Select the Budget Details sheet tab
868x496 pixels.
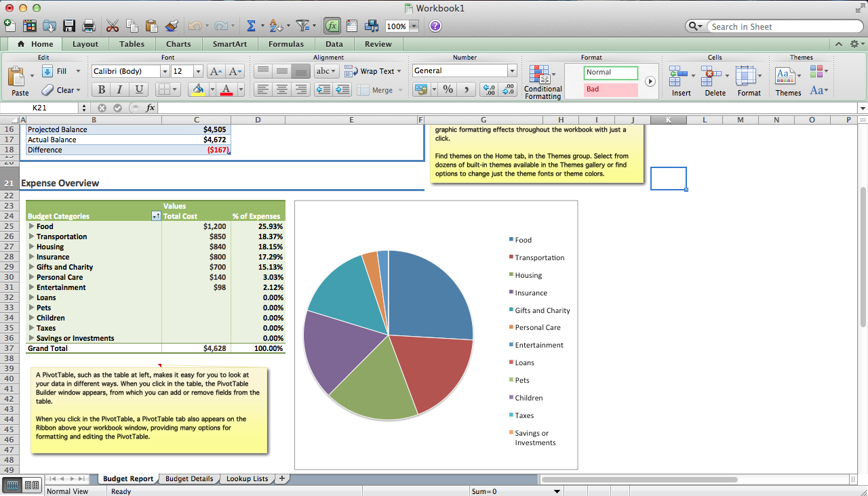point(189,478)
